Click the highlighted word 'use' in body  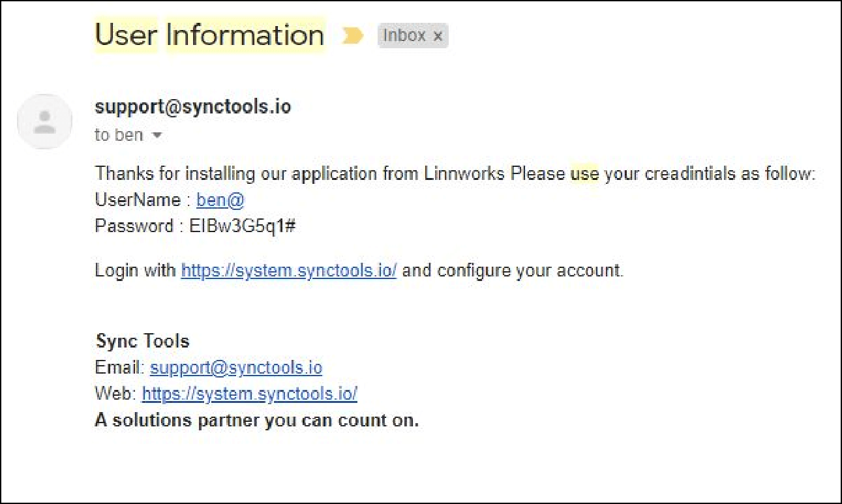point(584,174)
